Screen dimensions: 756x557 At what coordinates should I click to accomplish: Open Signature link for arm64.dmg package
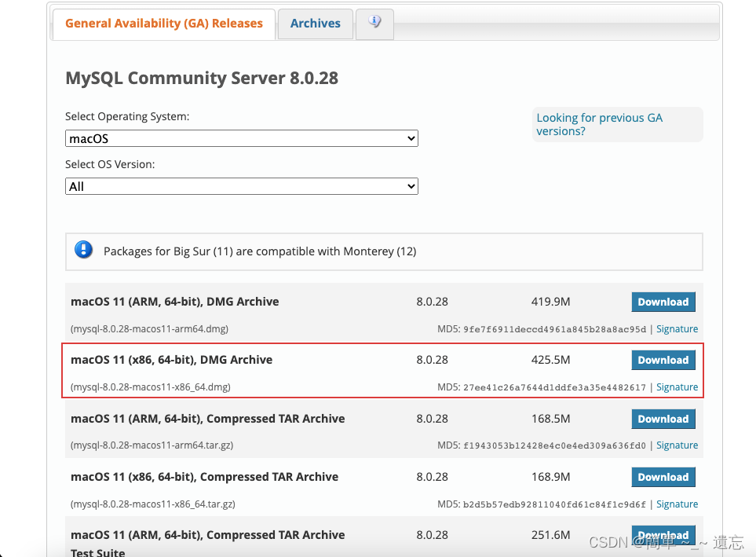click(x=677, y=328)
